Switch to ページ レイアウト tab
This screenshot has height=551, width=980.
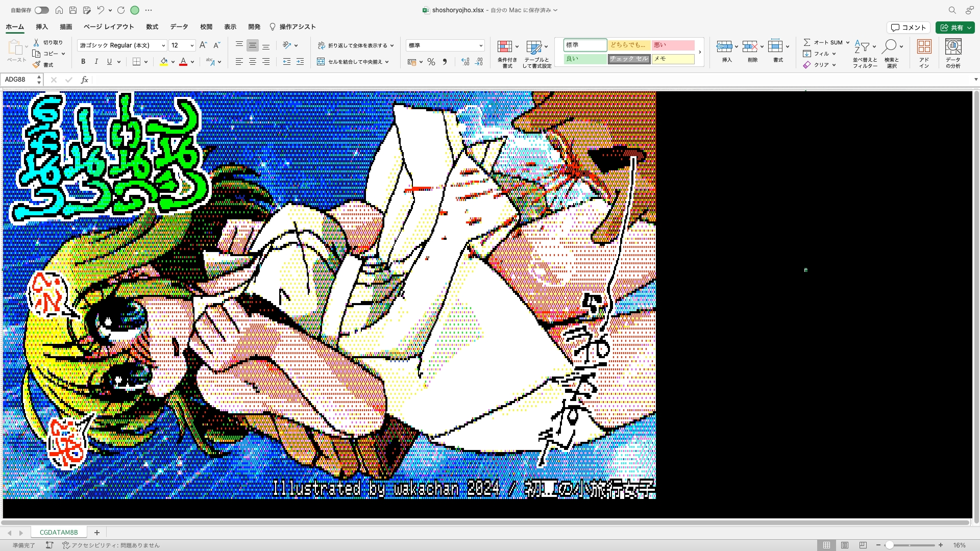tap(109, 27)
